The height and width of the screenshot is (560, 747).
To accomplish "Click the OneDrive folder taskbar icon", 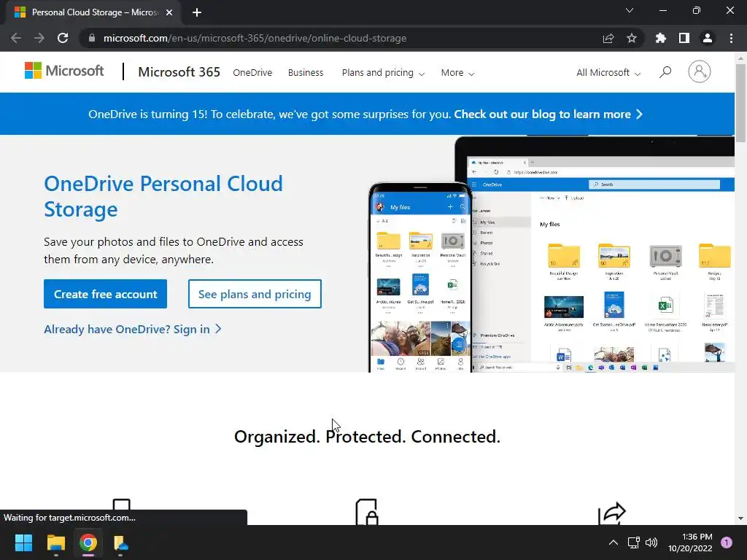I will tap(120, 542).
